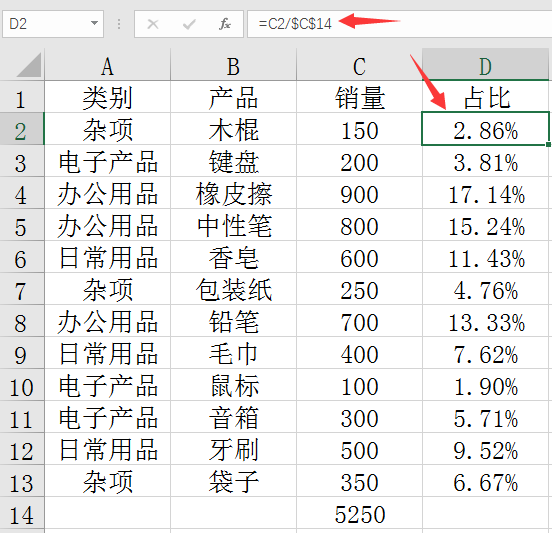
Task: Select row 9 header
Action: (x=22, y=353)
